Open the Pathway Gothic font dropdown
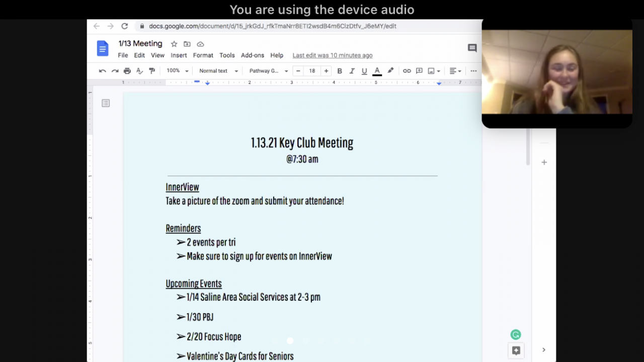This screenshot has width=644, height=362. [269, 71]
